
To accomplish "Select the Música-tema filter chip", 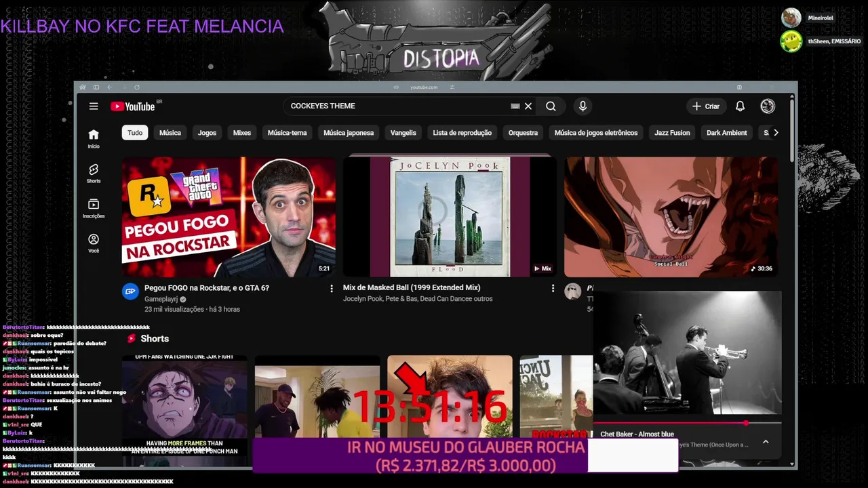I will (x=288, y=133).
